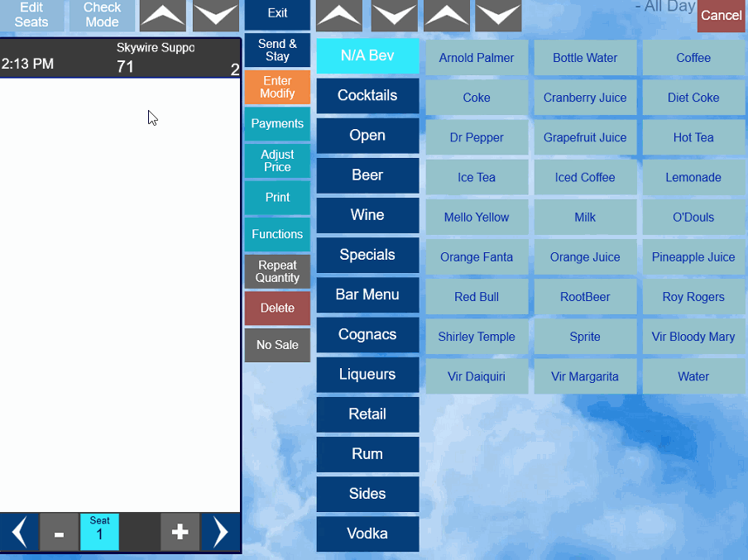Image resolution: width=748 pixels, height=560 pixels.
Task: Open Payments
Action: point(277,124)
